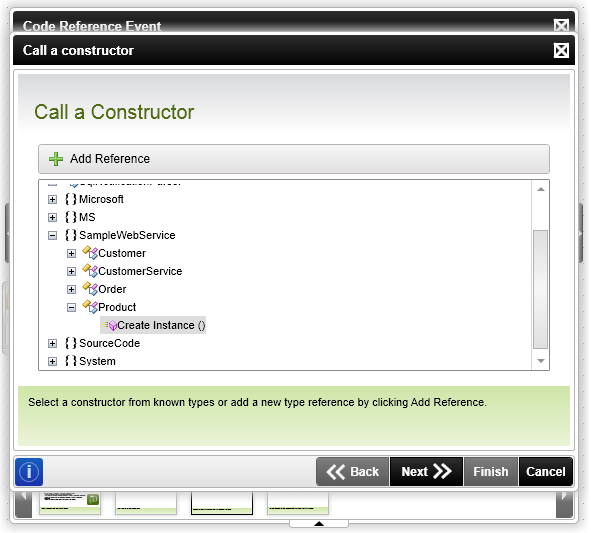
Task: Click the thumbnail strip left arrow
Action: tap(23, 504)
